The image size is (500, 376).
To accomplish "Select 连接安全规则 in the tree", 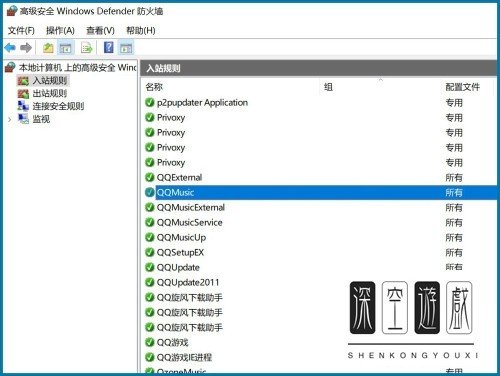I will tap(58, 106).
